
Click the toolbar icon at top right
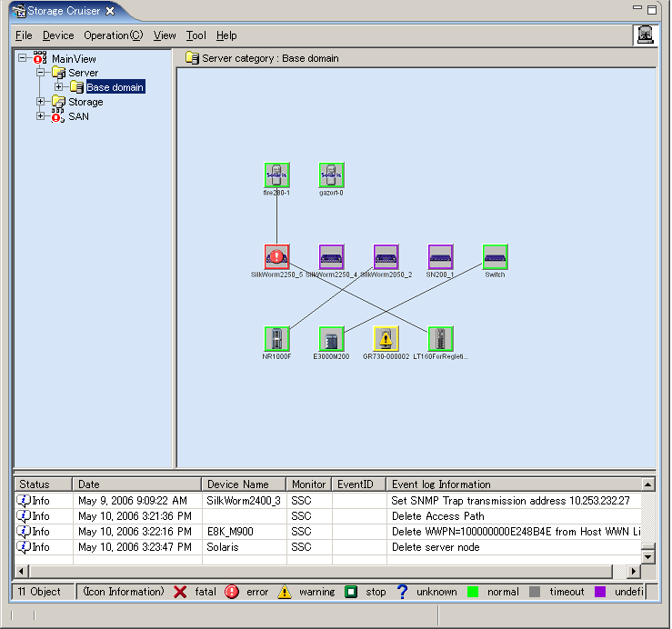click(x=646, y=35)
